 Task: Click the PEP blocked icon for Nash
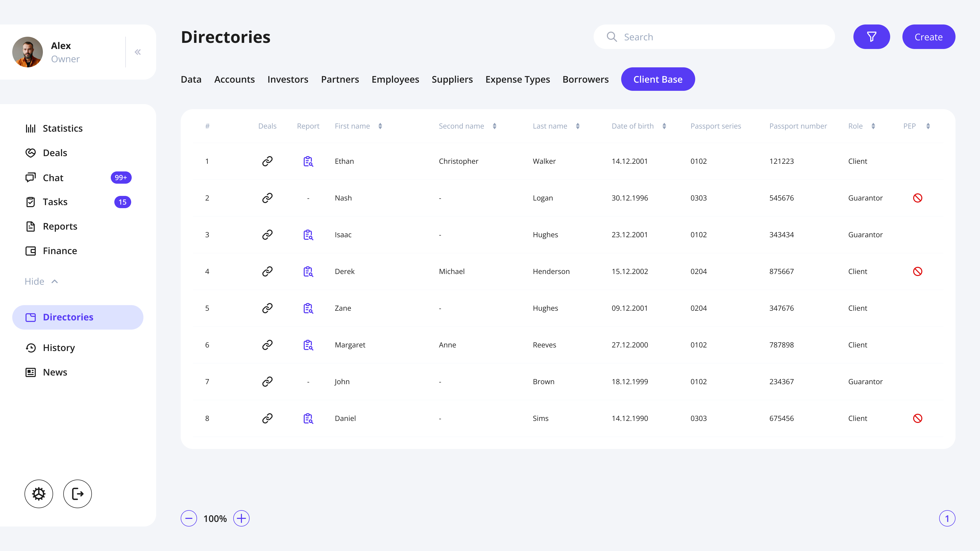coord(917,198)
